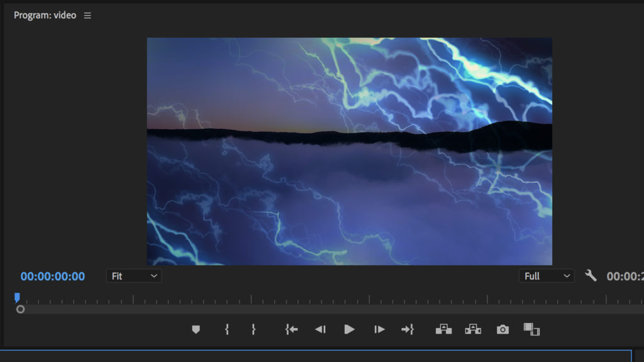The width and height of the screenshot is (644, 362).
Task: Add a marker with the marker icon
Action: pyautogui.click(x=196, y=329)
